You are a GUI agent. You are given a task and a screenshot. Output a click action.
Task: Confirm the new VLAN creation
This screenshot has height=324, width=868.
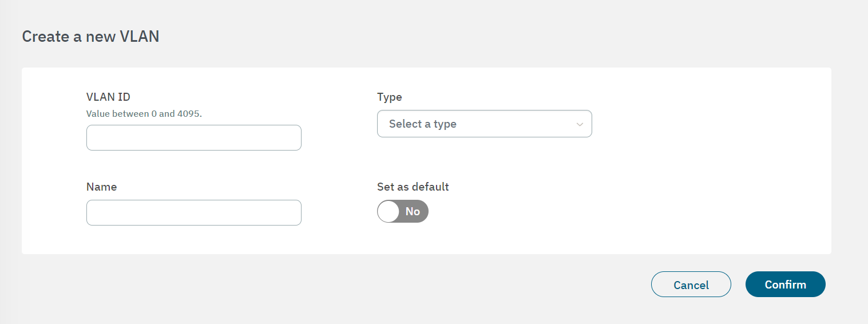point(786,285)
